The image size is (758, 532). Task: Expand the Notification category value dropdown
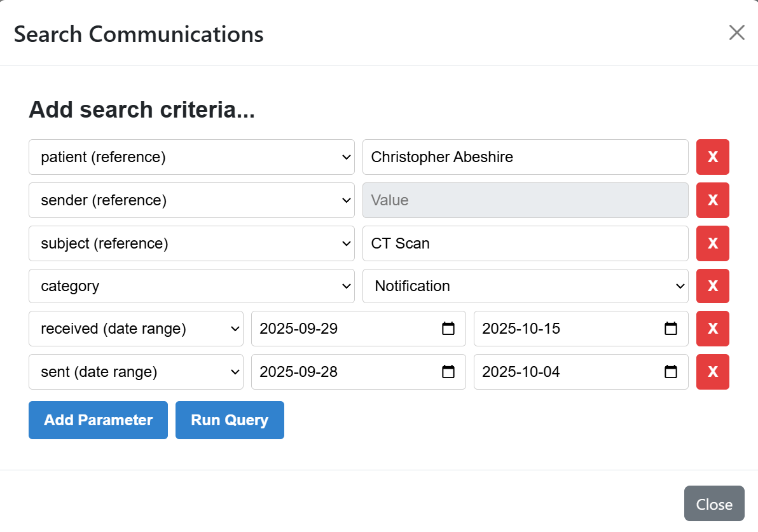(x=525, y=286)
